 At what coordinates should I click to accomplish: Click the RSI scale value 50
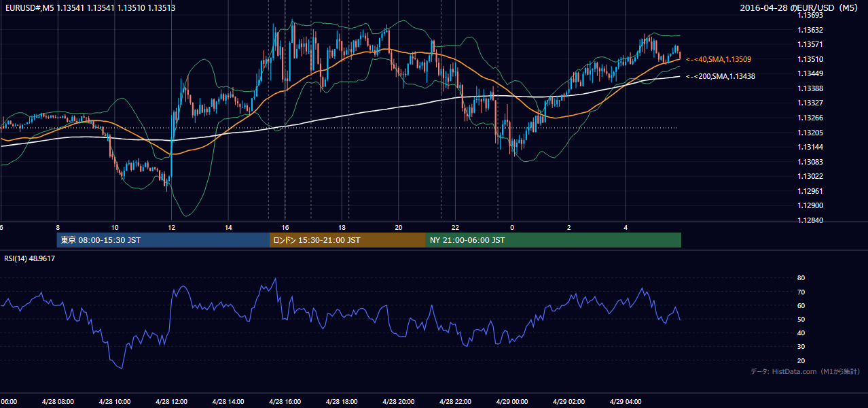pos(801,319)
